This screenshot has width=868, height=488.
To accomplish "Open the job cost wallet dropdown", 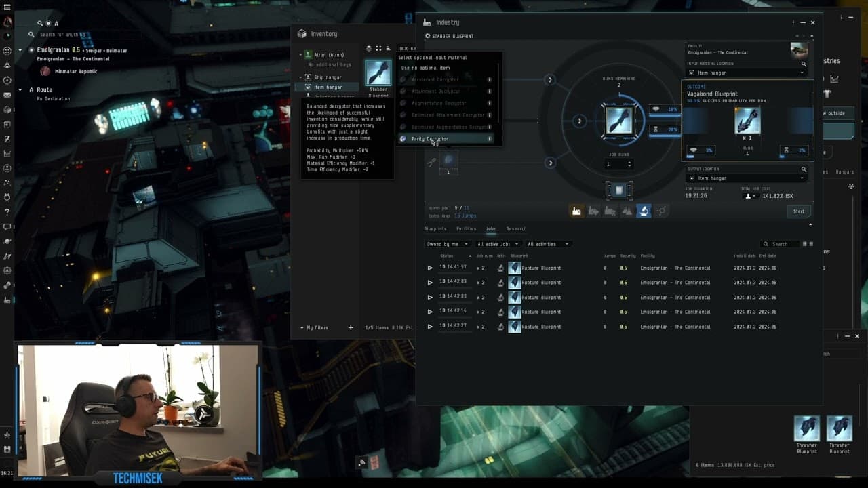I will coord(751,196).
